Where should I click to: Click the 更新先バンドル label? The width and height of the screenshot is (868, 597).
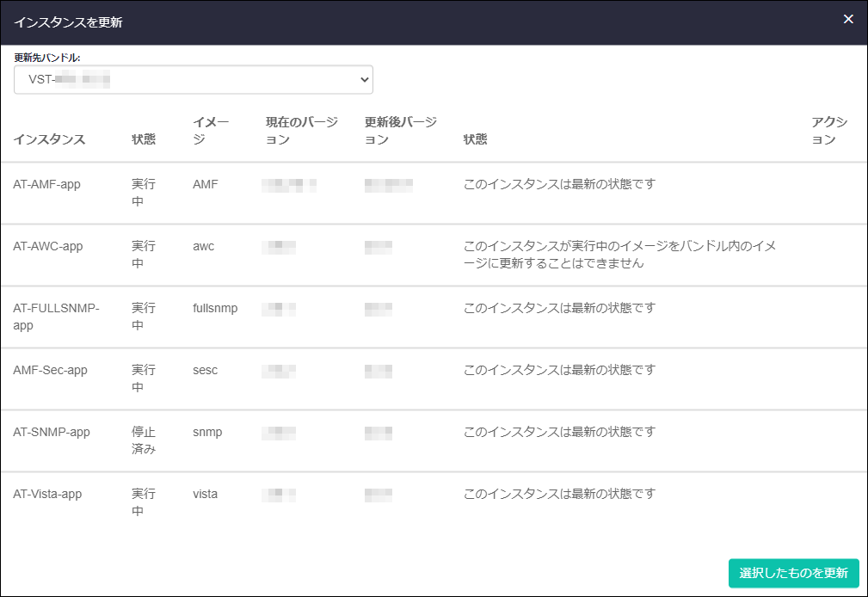[x=47, y=58]
